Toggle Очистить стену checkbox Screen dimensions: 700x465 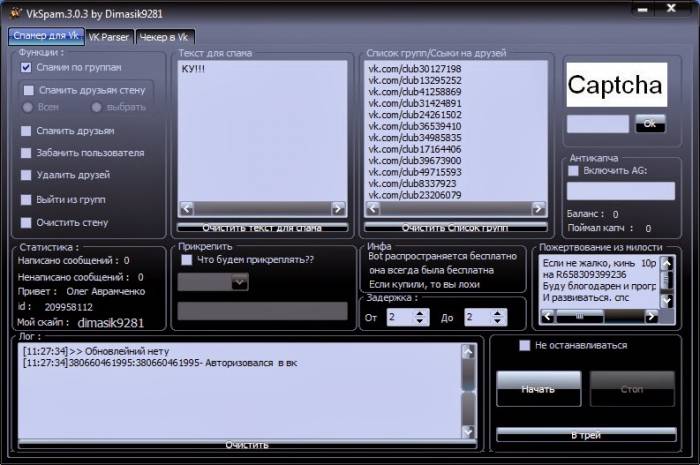26,222
